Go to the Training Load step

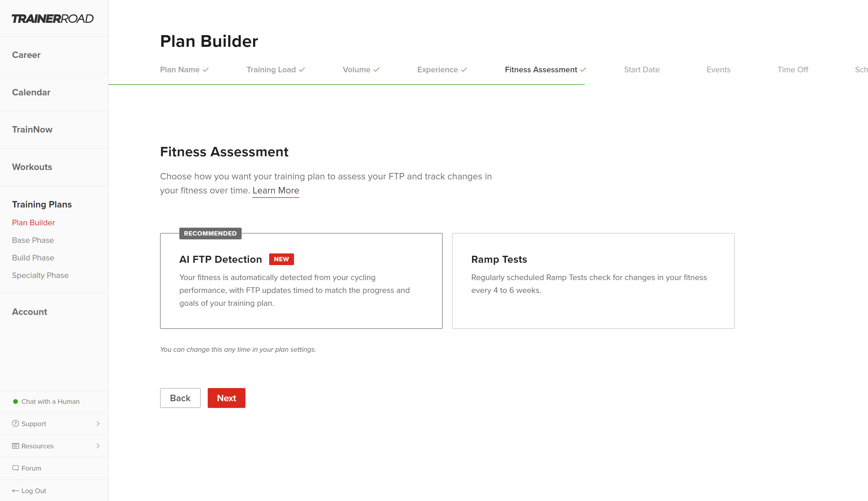click(271, 70)
